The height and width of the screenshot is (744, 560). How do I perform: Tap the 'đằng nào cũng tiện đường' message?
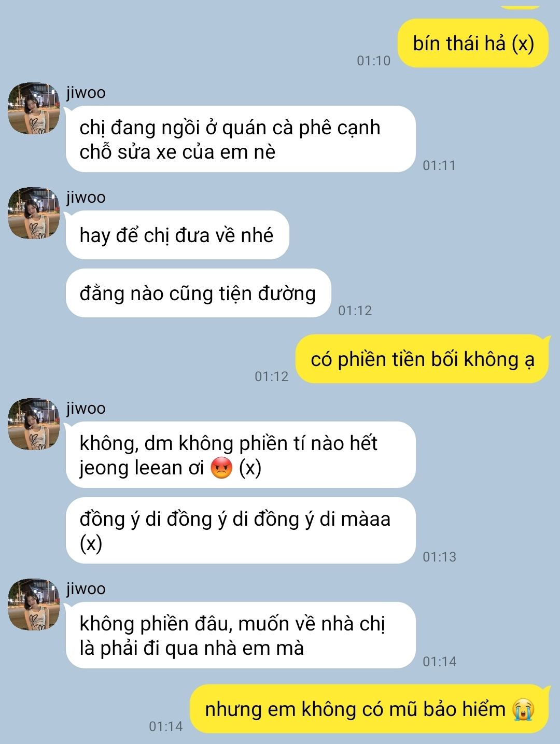[x=198, y=293]
